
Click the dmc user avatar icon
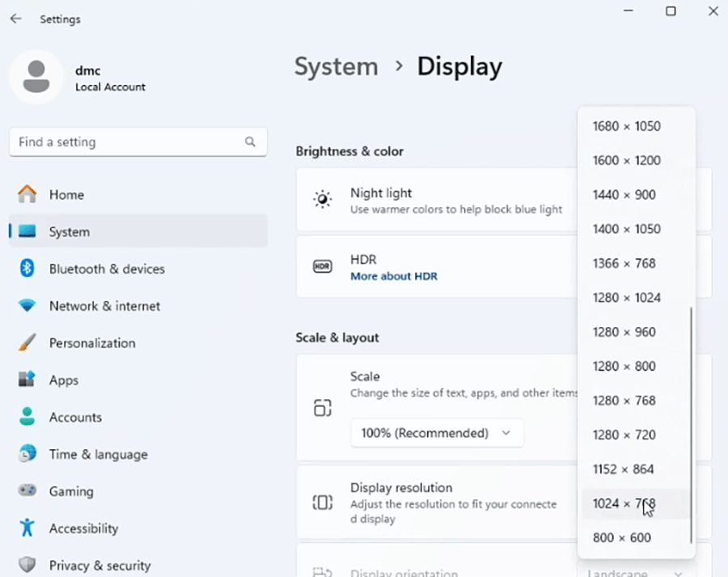coord(36,77)
